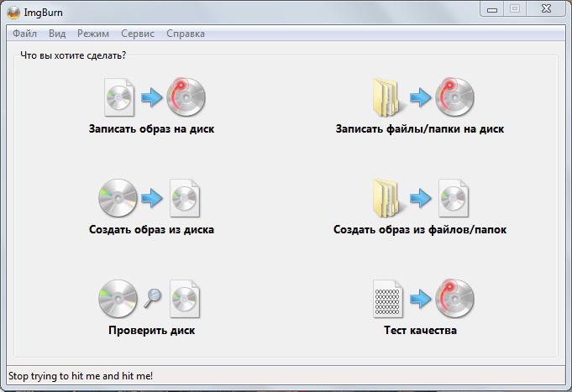The width and height of the screenshot is (572, 392).
Task: Launch 'Тест качества' via its label
Action: (420, 331)
